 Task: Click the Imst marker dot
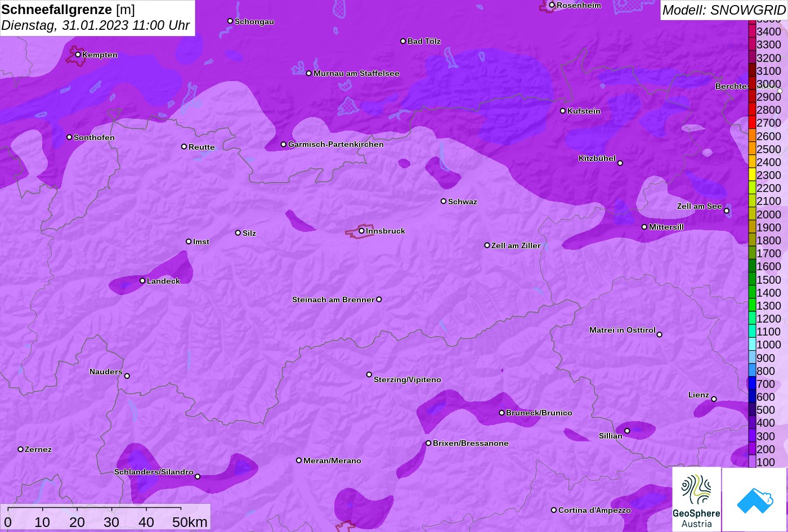pos(189,242)
